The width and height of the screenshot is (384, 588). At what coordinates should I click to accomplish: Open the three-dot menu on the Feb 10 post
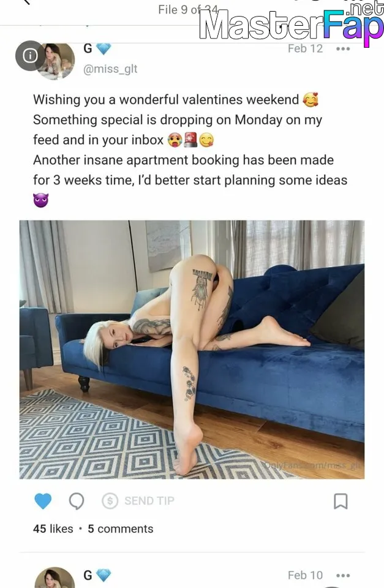coord(343,575)
